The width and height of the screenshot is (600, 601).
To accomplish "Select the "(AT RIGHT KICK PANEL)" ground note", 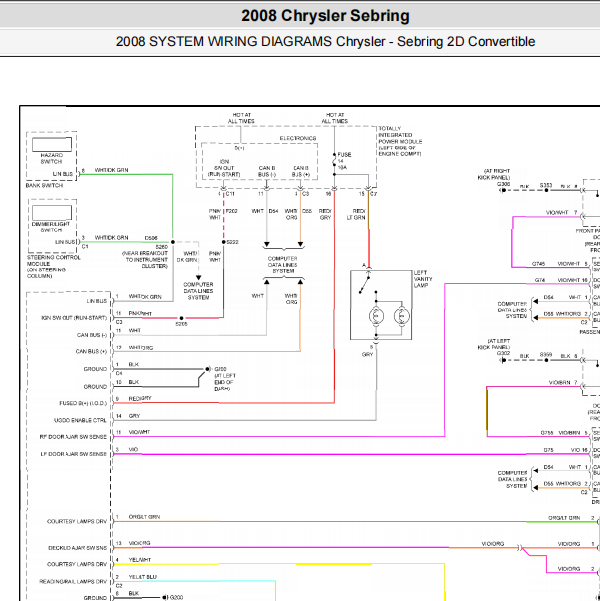I will pyautogui.click(x=494, y=174).
